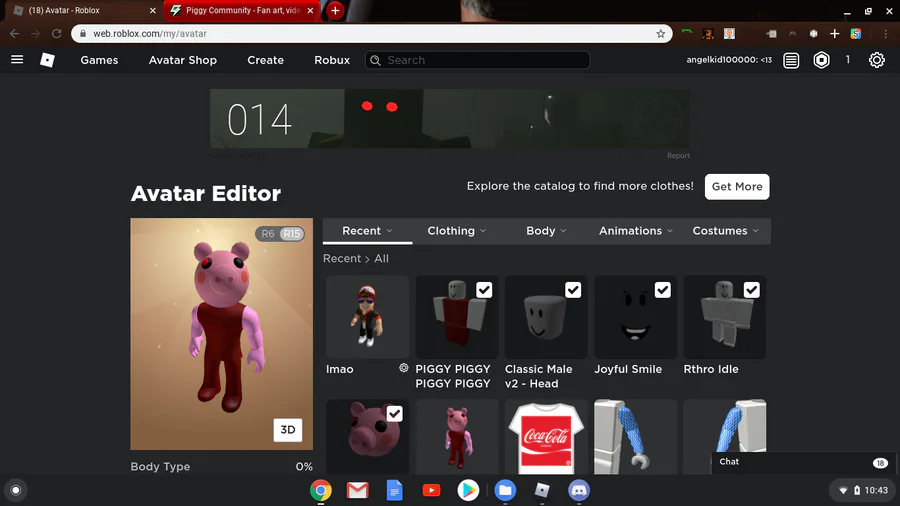Switch avatar rig to R6
This screenshot has width=900, height=506.
point(267,233)
